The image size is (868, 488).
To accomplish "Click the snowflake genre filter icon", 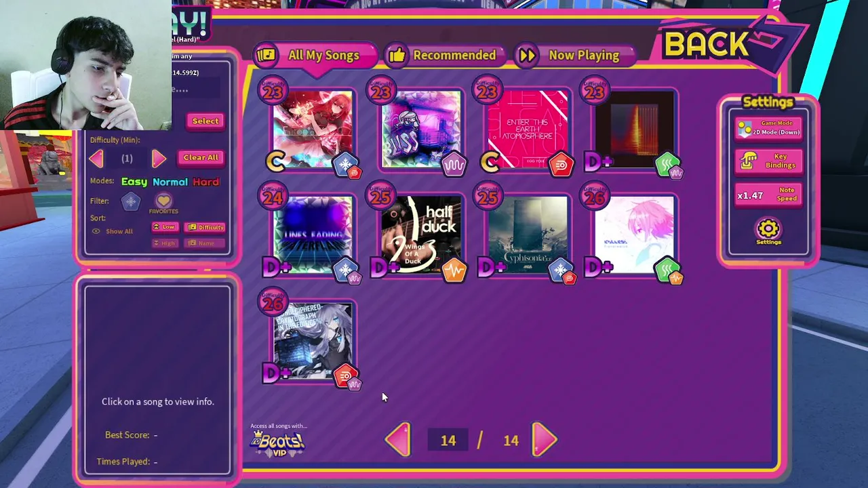I will [131, 201].
